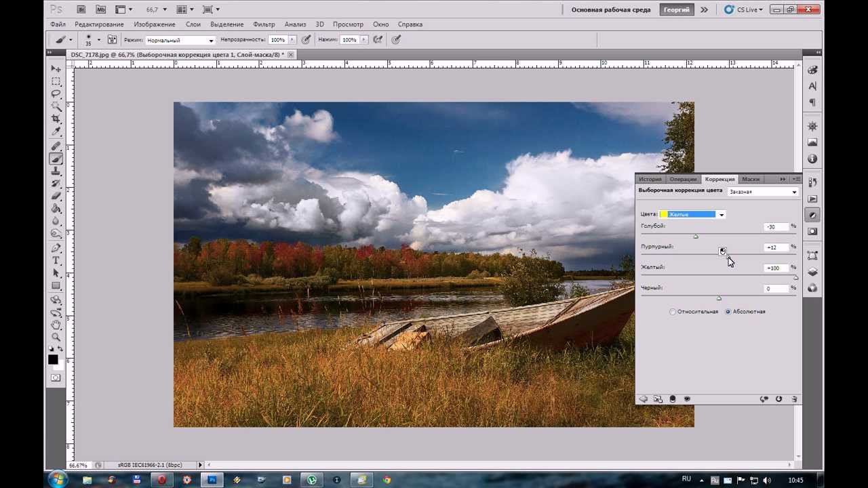Reset adjustment to defaults icon

coord(778,399)
